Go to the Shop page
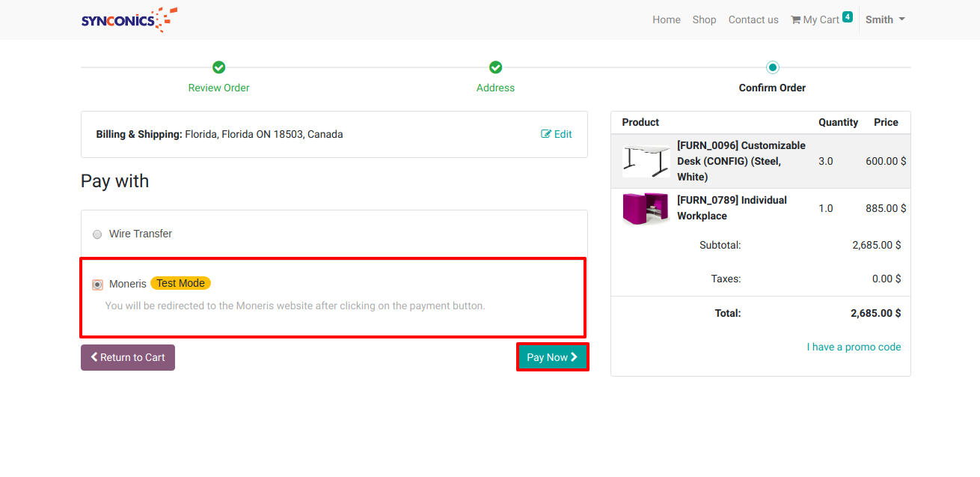The image size is (980, 477). 704,19
